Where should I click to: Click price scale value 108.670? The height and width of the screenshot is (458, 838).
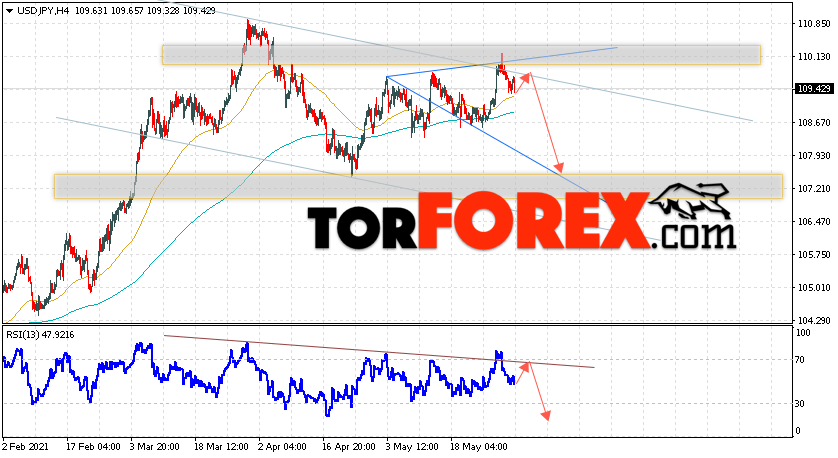814,122
